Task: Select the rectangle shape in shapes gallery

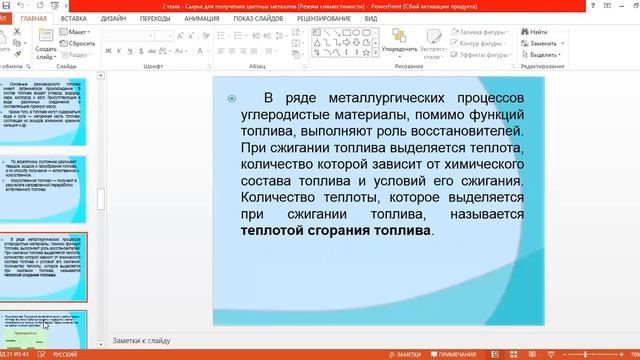Action: [347, 33]
